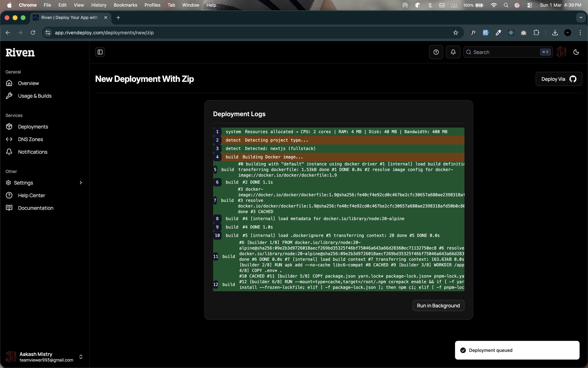Viewport: 588px width, 368px height.
Task: Open Notifications in sidebar
Action: coord(33,152)
